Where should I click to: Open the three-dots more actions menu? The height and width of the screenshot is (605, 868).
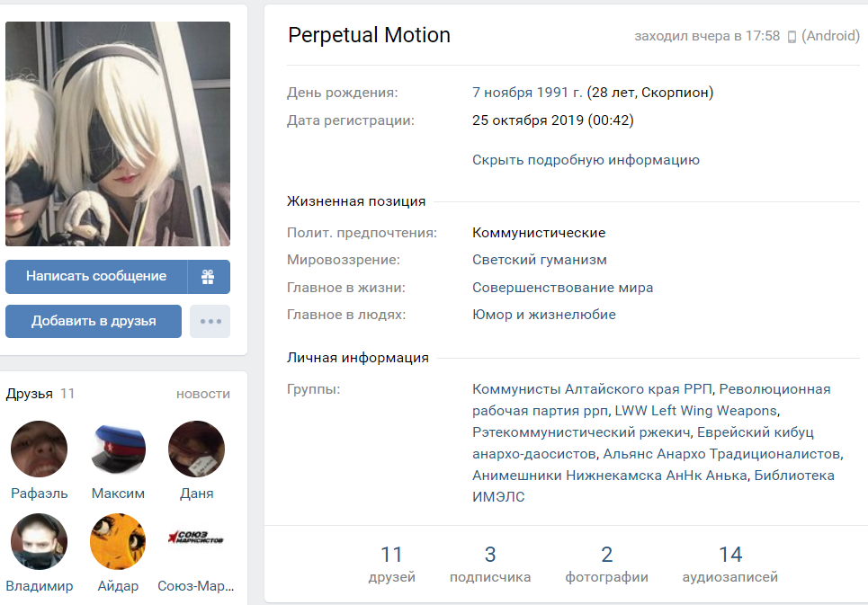pyautogui.click(x=210, y=321)
